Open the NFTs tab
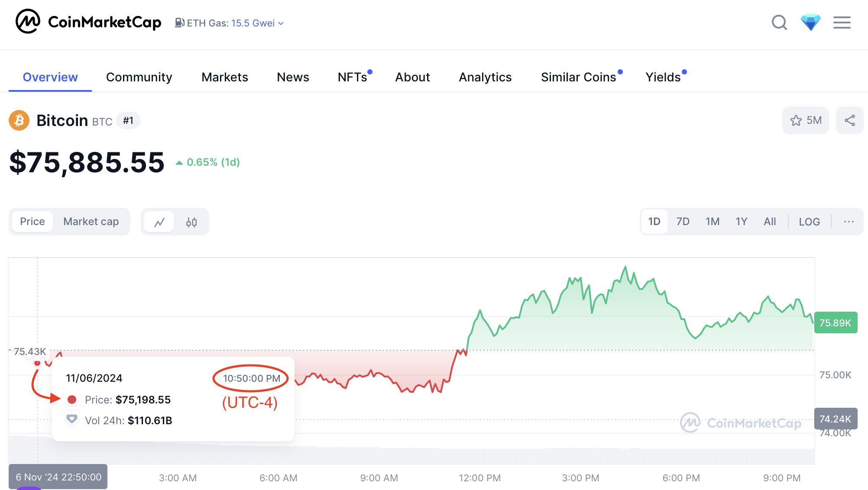This screenshot has width=868, height=490. point(353,77)
